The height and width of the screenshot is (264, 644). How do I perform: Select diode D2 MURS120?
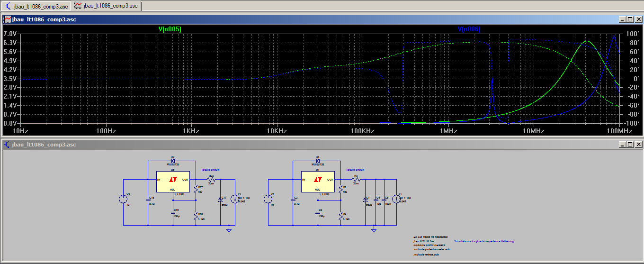(x=173, y=161)
